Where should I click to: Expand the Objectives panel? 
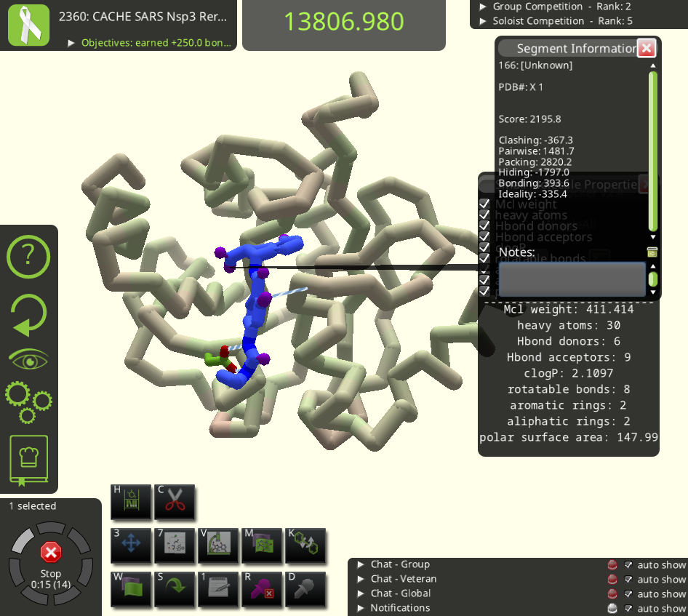[71, 43]
